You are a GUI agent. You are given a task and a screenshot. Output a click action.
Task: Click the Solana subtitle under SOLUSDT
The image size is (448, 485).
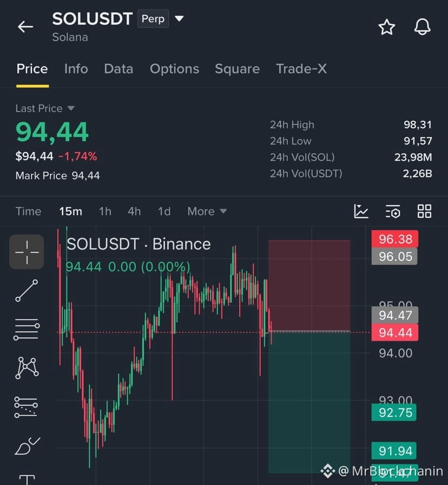click(70, 37)
